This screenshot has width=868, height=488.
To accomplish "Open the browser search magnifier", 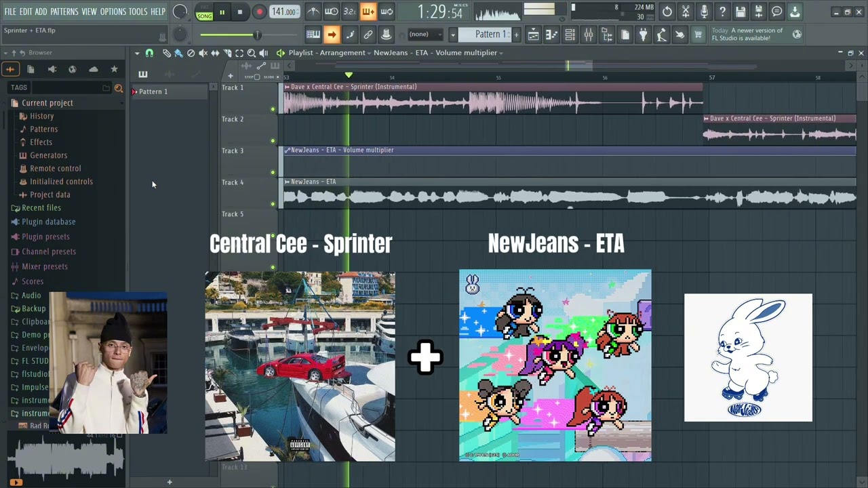I will pos(119,88).
